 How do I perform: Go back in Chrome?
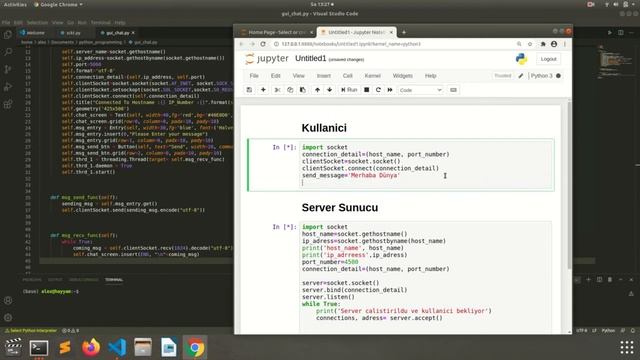[241, 44]
